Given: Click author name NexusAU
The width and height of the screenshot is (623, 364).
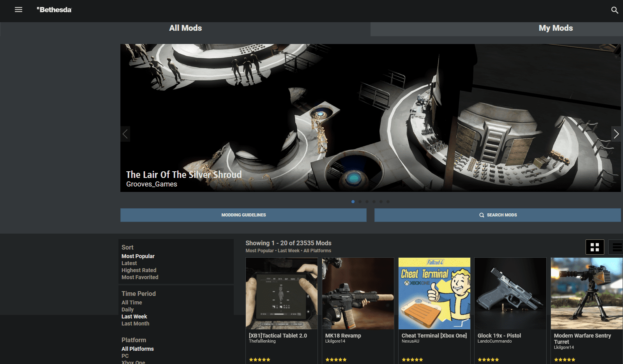Looking at the screenshot, I should (410, 341).
